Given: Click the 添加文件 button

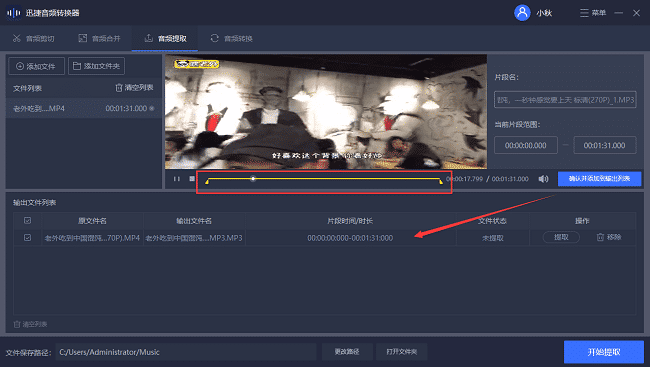Looking at the screenshot, I should pyautogui.click(x=36, y=66).
